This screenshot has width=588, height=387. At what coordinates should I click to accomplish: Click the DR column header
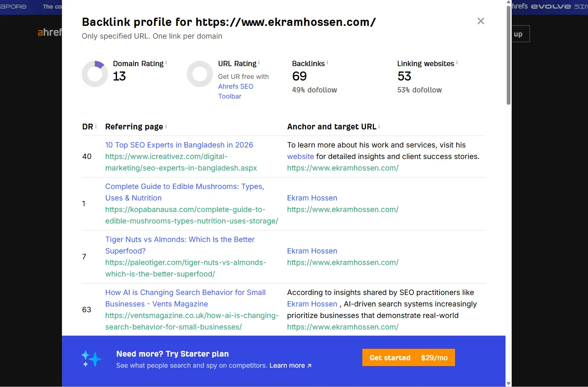tap(87, 127)
